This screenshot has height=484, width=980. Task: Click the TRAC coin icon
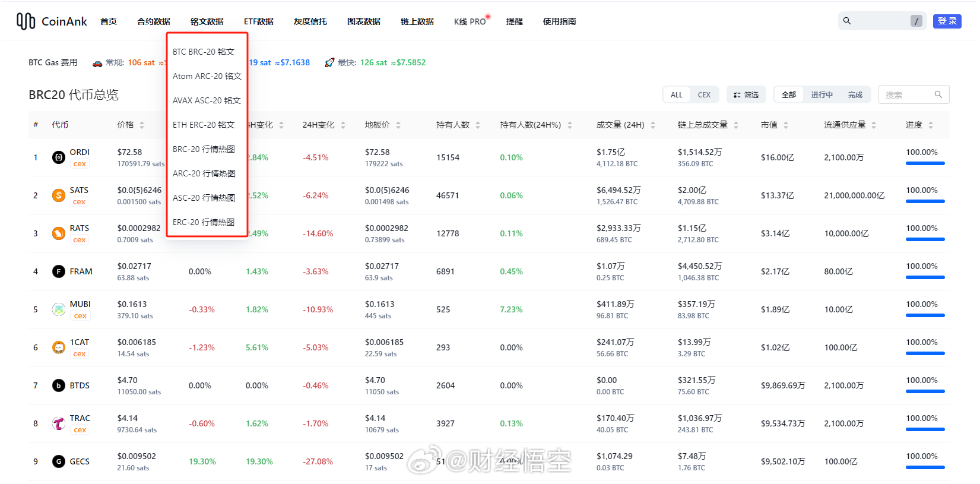point(59,423)
